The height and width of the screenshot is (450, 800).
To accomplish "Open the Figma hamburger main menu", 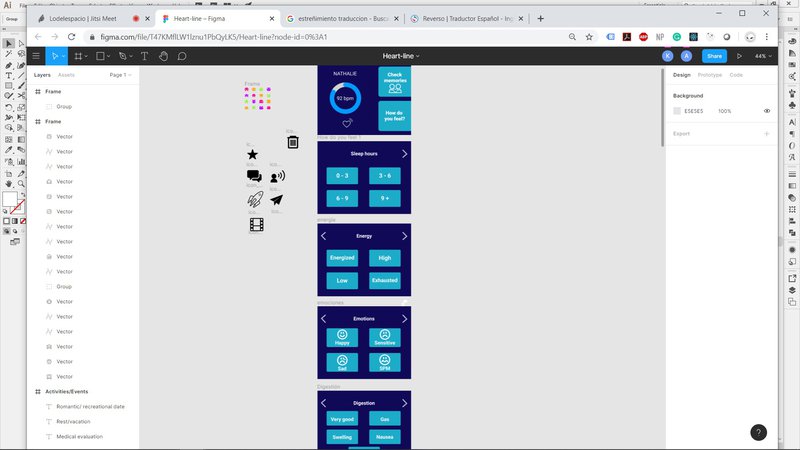I will 36,56.
